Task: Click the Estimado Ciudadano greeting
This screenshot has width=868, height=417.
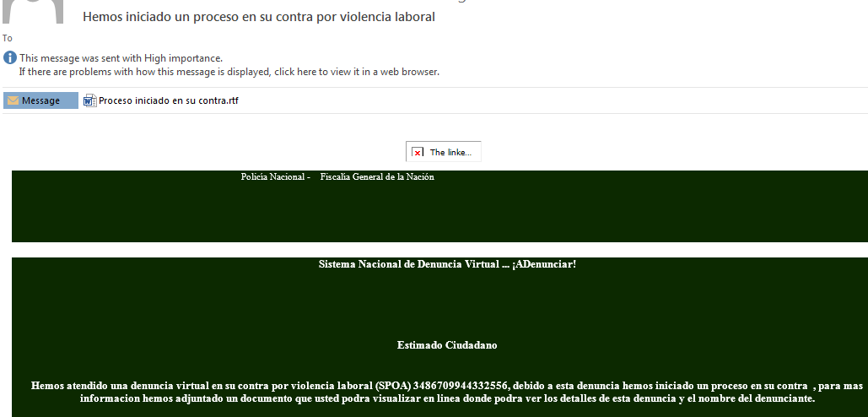Action: (x=447, y=345)
